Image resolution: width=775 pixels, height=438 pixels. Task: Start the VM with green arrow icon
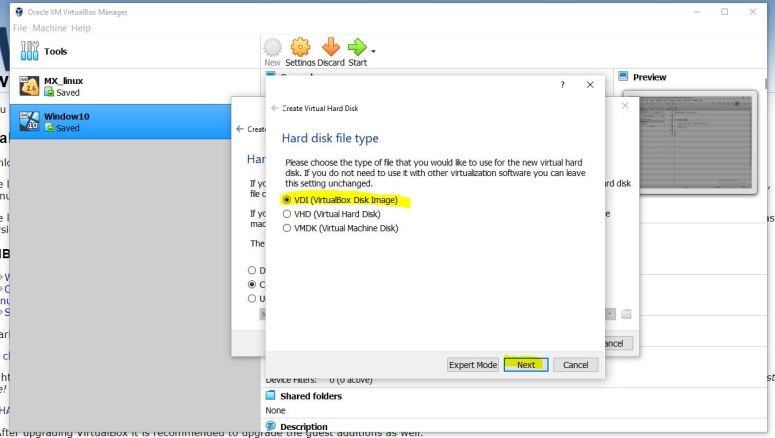coord(355,49)
